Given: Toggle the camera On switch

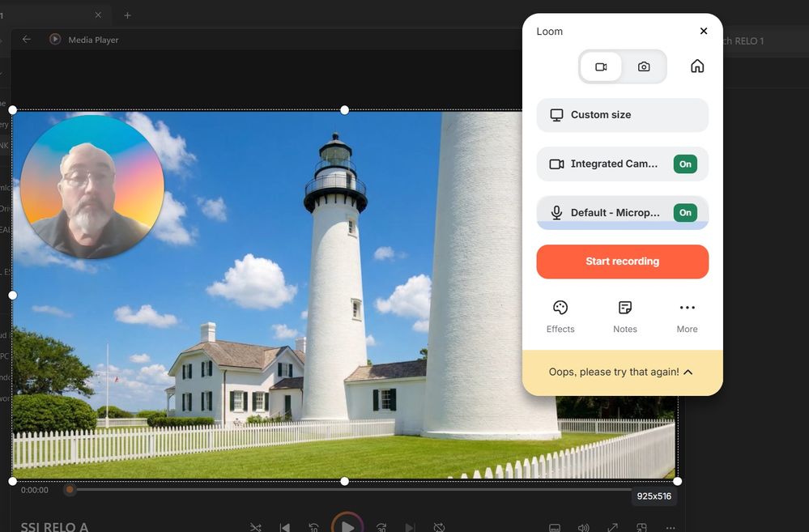Looking at the screenshot, I should tap(685, 164).
